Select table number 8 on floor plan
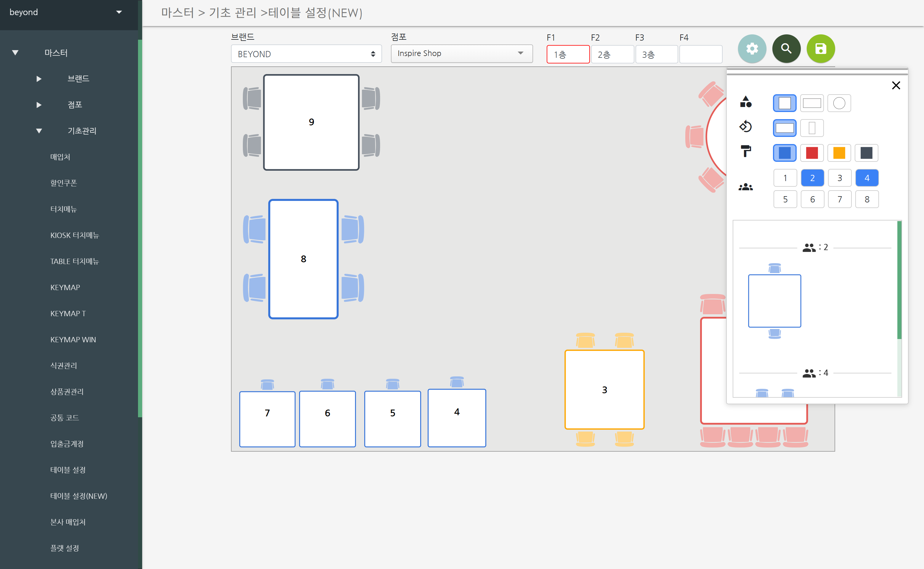This screenshot has width=924, height=569. pyautogui.click(x=303, y=259)
